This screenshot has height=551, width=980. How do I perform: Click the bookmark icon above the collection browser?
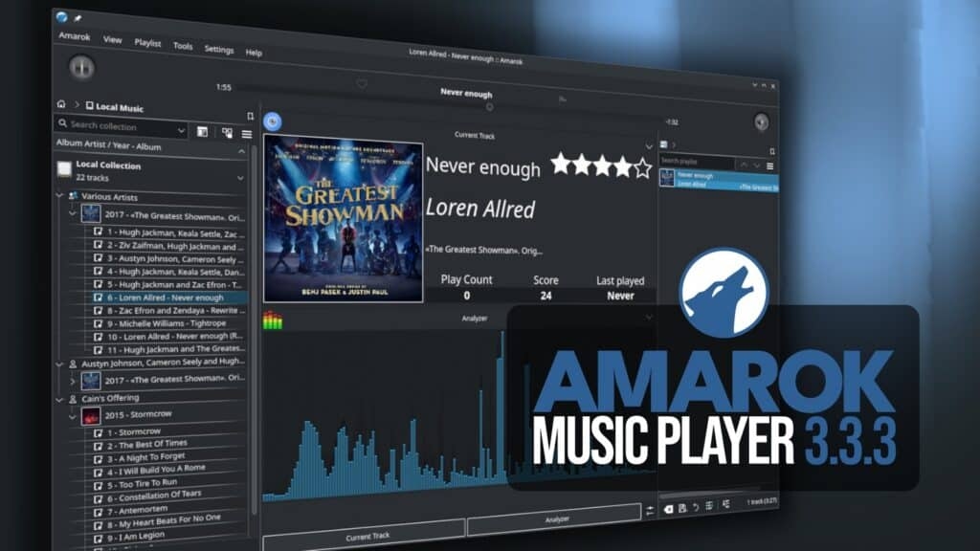(250, 116)
